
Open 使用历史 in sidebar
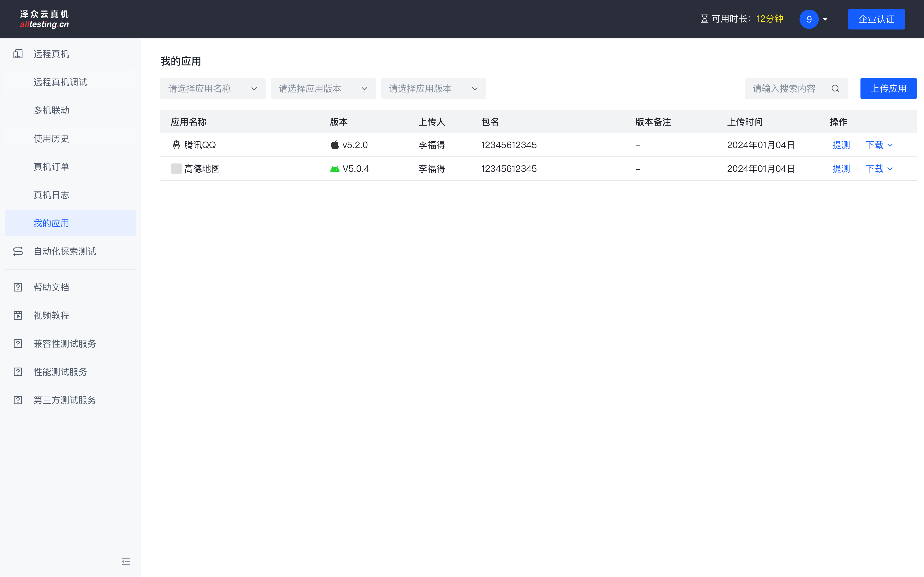(51, 138)
